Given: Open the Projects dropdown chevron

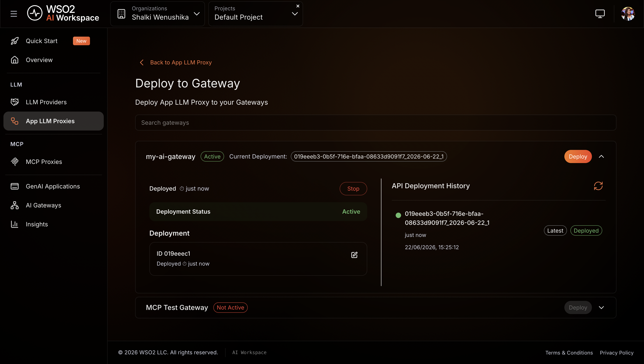Looking at the screenshot, I should tap(295, 14).
